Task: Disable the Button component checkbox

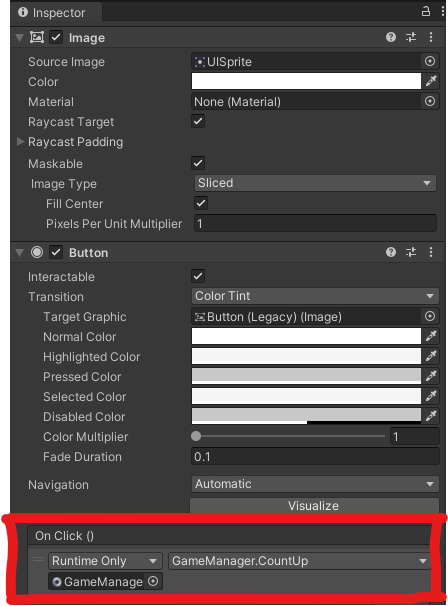Action: click(56, 252)
